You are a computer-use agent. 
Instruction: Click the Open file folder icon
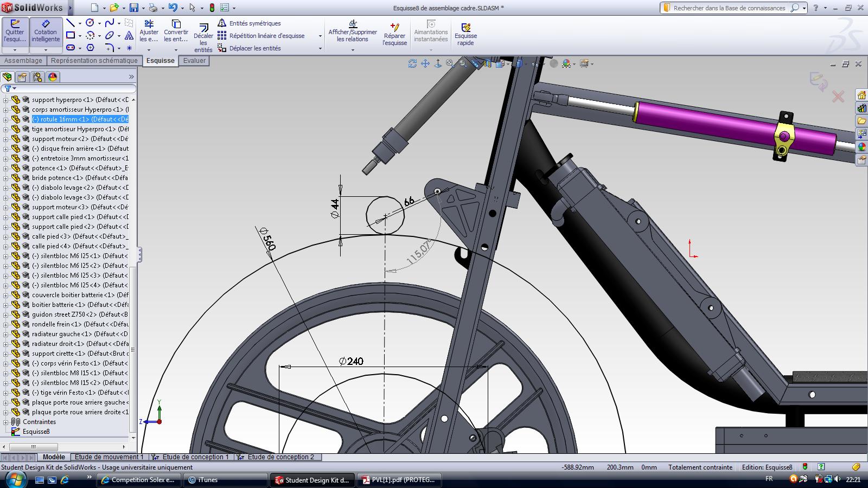(114, 8)
